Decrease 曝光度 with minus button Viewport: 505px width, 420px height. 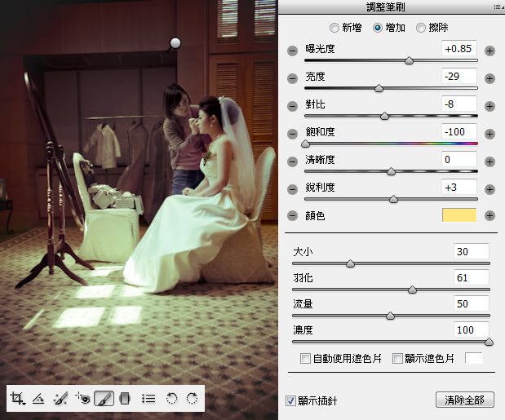pyautogui.click(x=292, y=51)
